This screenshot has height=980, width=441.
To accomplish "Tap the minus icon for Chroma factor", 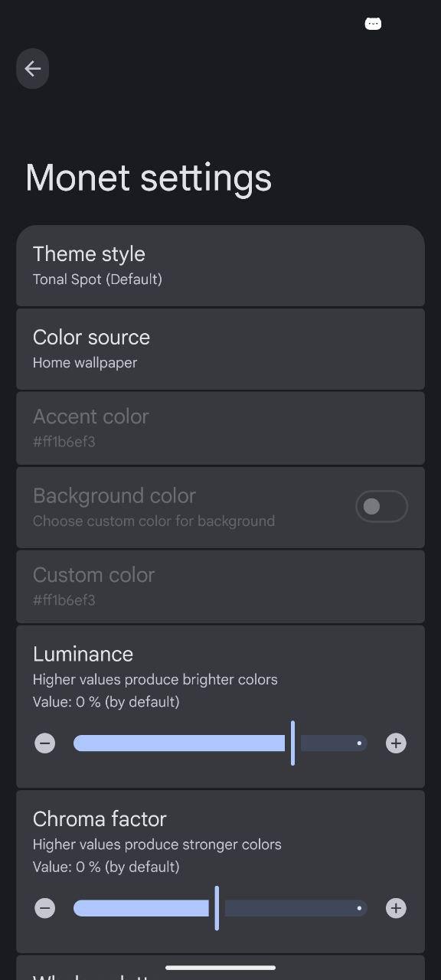I will pos(45,908).
